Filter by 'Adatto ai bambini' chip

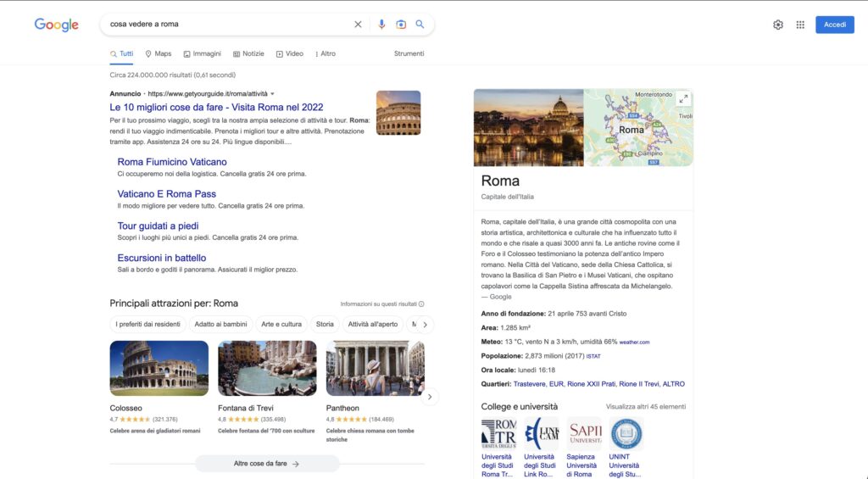point(221,325)
